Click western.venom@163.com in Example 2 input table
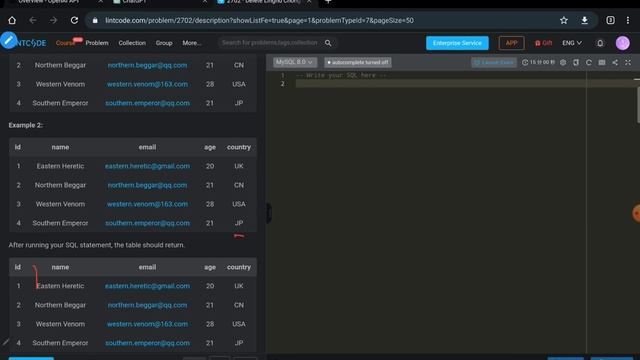This screenshot has height=360, width=640. [147, 204]
